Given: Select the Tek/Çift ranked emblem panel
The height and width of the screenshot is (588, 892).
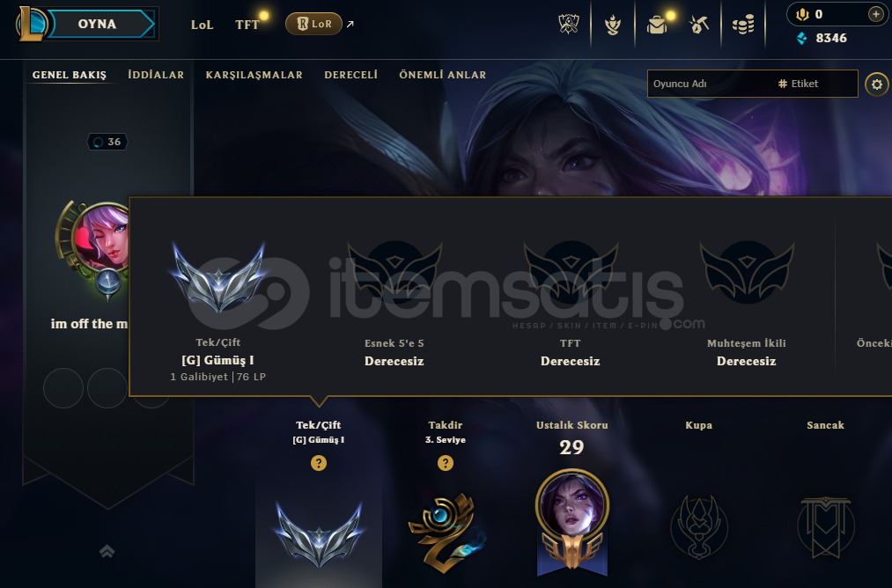Looking at the screenshot, I should [x=319, y=502].
